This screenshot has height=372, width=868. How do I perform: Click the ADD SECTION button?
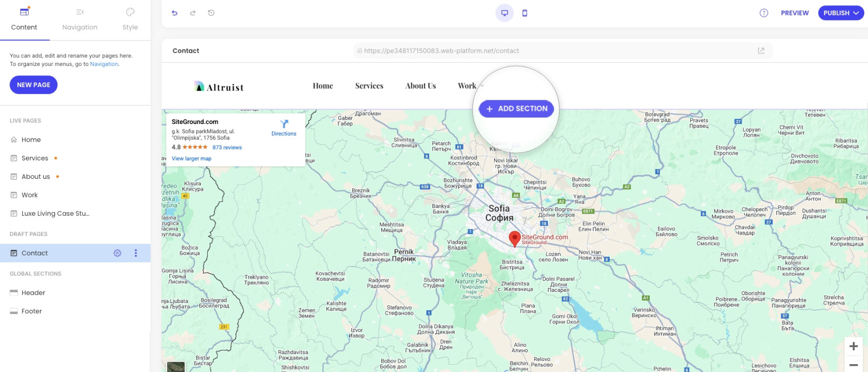pos(516,109)
